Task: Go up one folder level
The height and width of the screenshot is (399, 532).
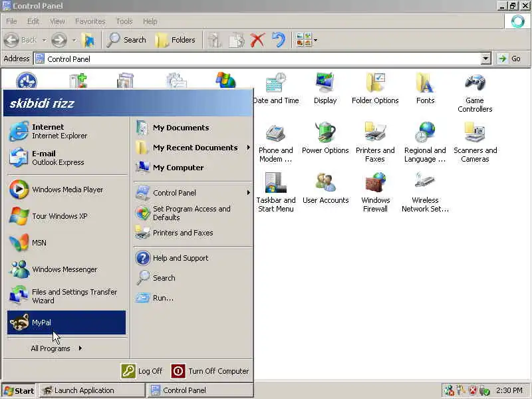Action: (x=89, y=40)
